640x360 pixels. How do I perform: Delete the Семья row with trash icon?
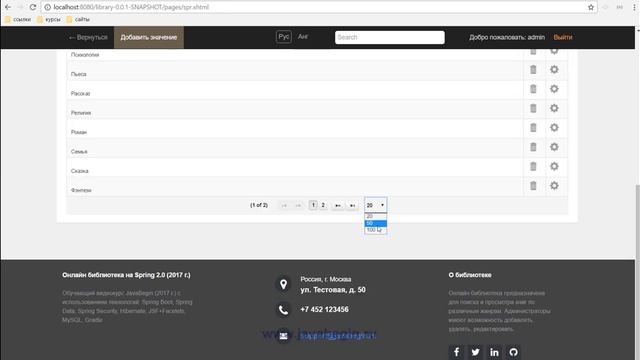[x=533, y=147]
